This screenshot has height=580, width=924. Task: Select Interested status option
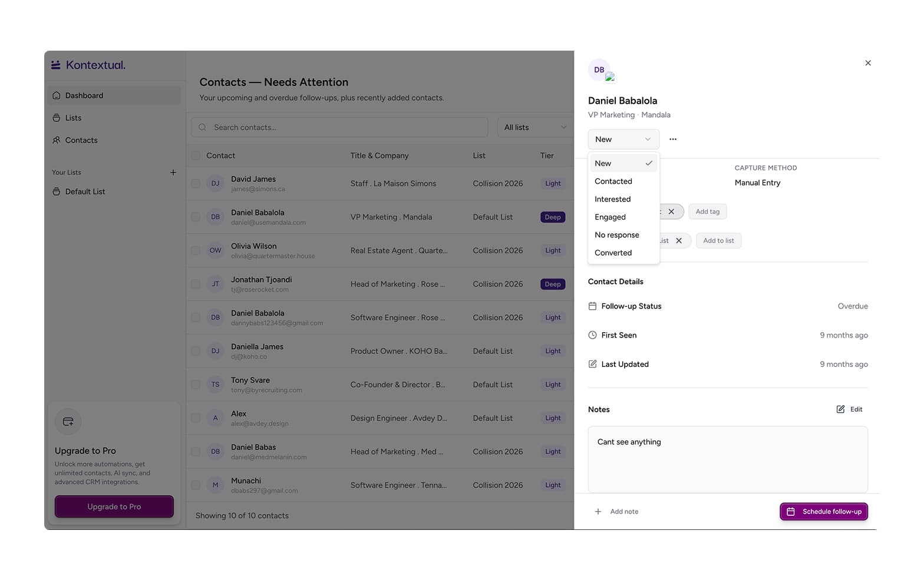[x=623, y=200]
